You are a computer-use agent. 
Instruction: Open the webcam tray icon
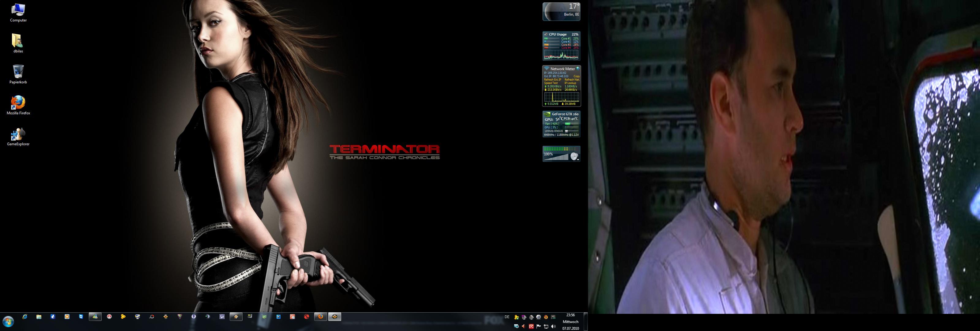click(538, 317)
